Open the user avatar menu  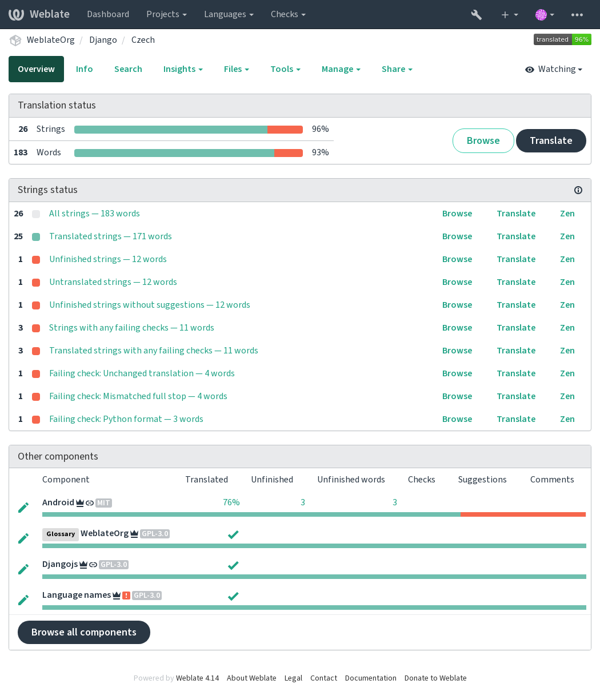[545, 14]
